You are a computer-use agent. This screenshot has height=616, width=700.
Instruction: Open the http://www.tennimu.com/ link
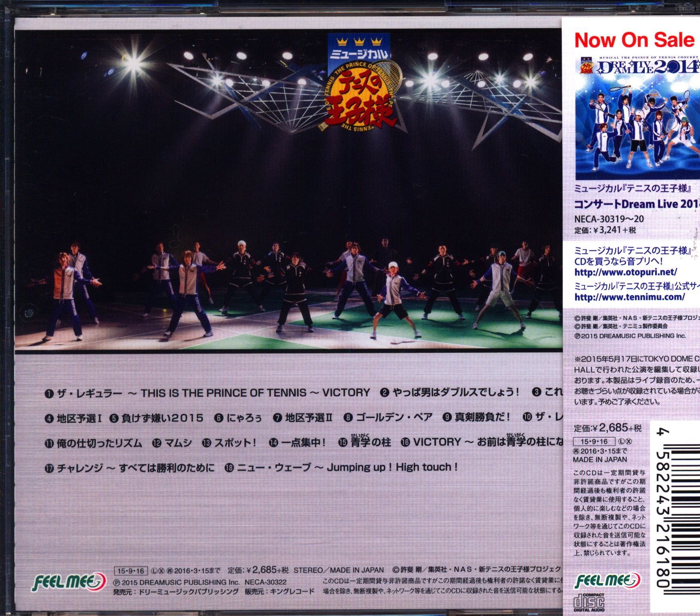pos(629,297)
